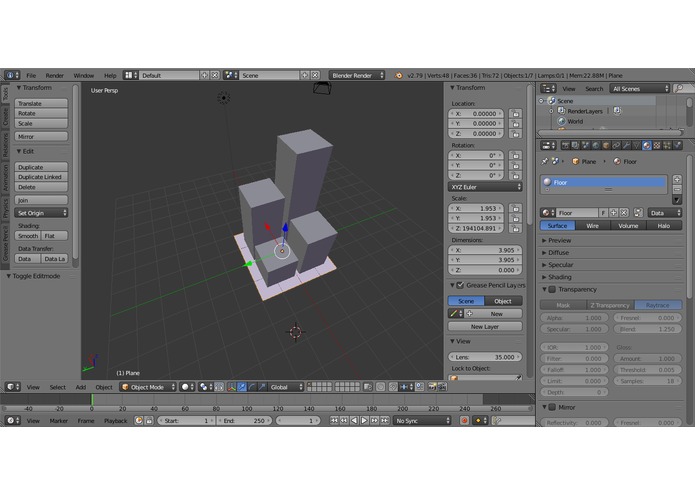The height and width of the screenshot is (494, 695).
Task: Jump to the first frame
Action: point(334,420)
